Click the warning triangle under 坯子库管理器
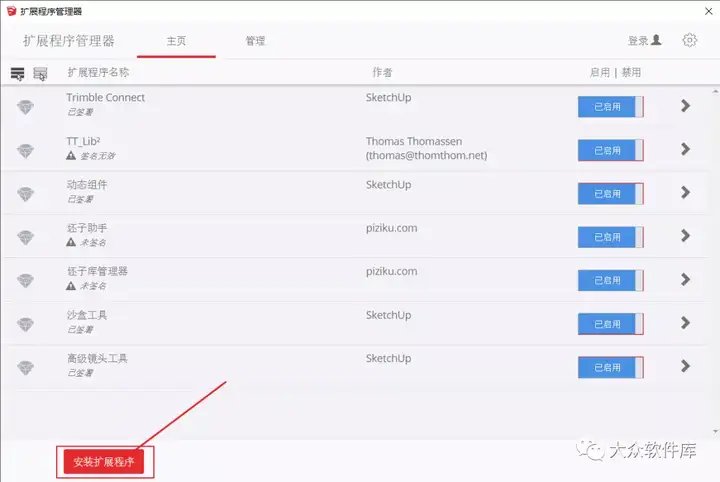 [x=71, y=286]
